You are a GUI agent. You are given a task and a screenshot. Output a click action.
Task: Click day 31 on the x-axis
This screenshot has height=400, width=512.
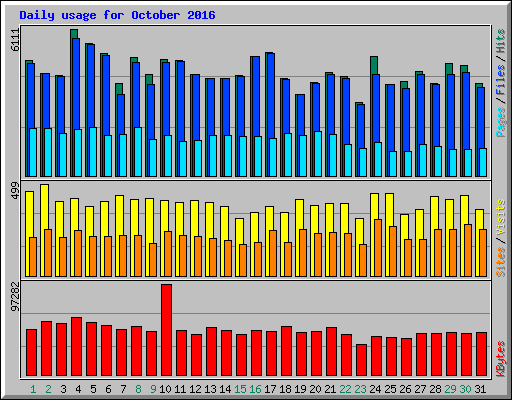(x=480, y=389)
